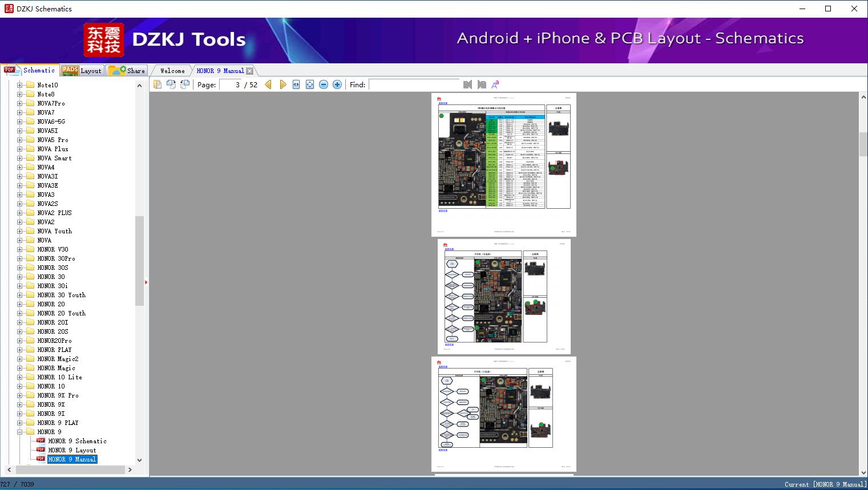Click the red sidebar collapse arrow
The height and width of the screenshot is (490, 868).
[x=146, y=282]
